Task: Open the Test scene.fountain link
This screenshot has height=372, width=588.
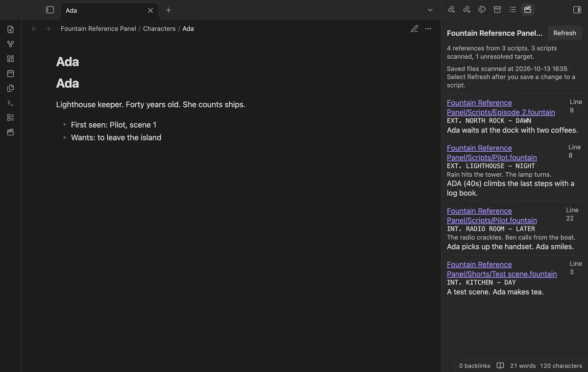Action: (x=502, y=269)
